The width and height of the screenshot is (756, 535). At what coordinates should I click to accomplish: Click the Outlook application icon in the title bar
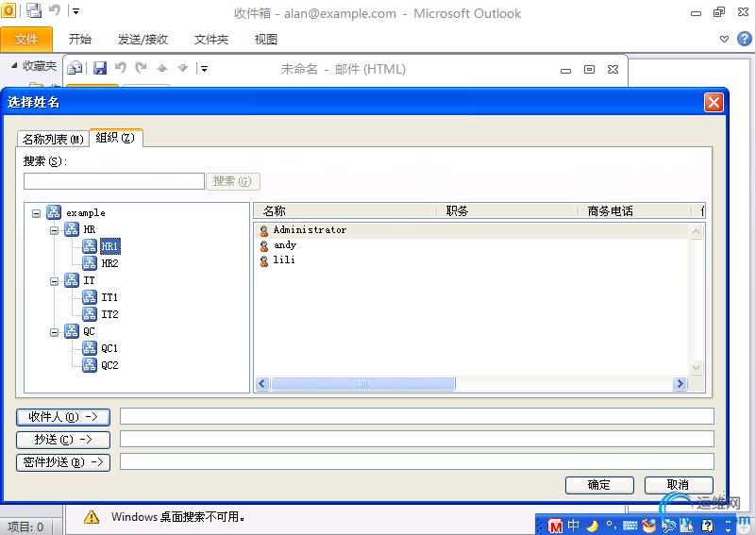(x=8, y=10)
